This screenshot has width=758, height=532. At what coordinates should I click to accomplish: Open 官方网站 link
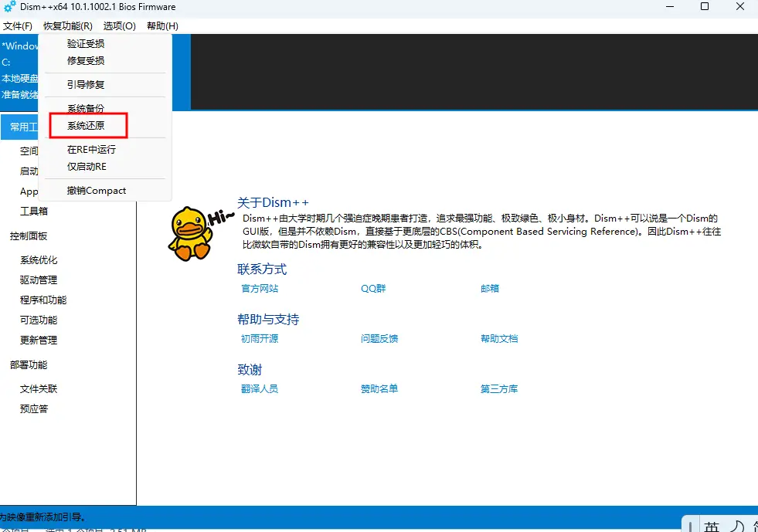[260, 289]
